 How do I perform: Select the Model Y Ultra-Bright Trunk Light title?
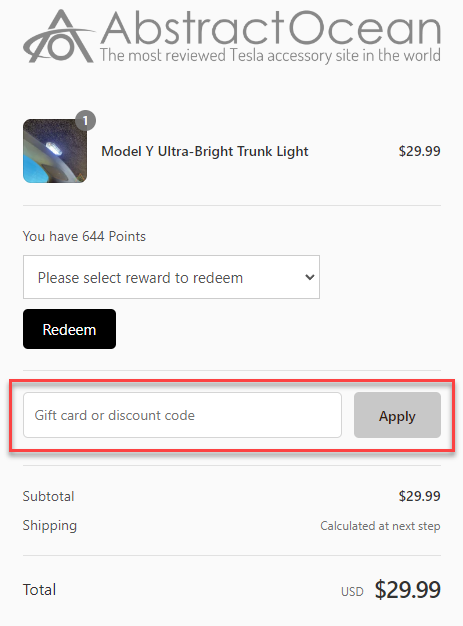(x=205, y=151)
